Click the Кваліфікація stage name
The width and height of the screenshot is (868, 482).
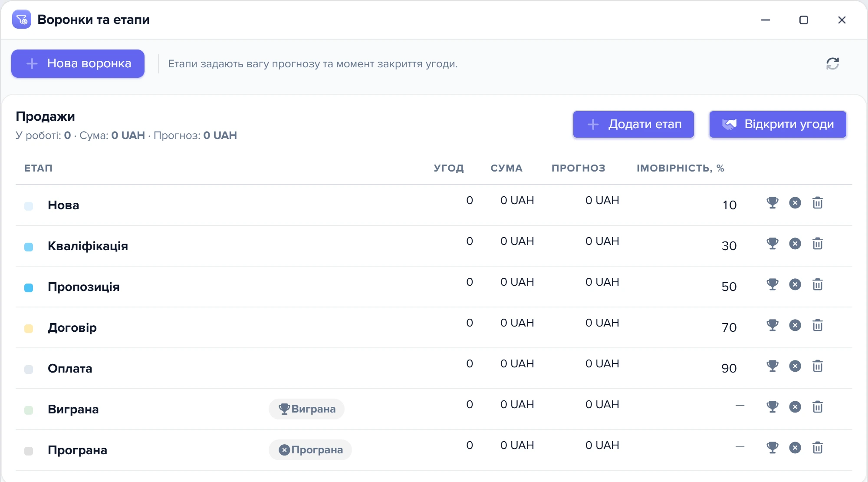click(88, 246)
